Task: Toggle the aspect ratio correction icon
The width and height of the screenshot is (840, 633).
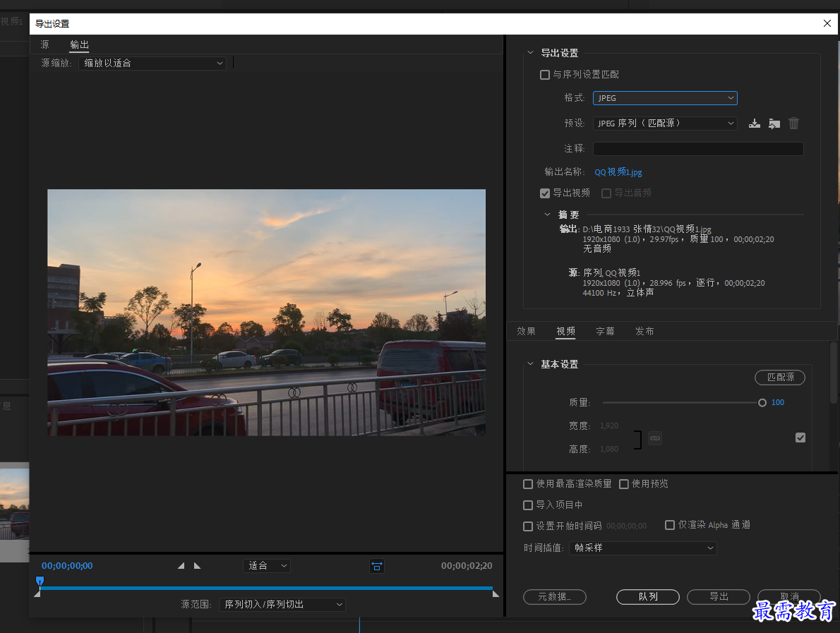Action: pos(377,566)
